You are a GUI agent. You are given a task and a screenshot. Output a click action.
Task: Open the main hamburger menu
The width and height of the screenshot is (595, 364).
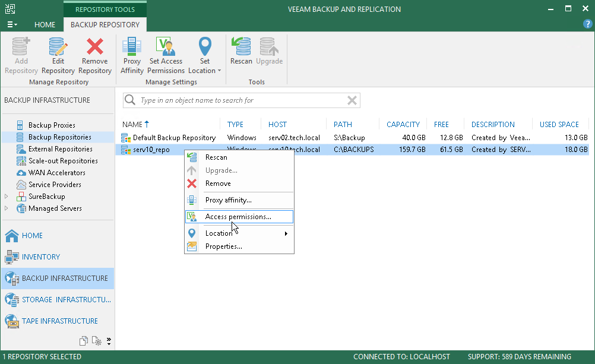point(12,25)
